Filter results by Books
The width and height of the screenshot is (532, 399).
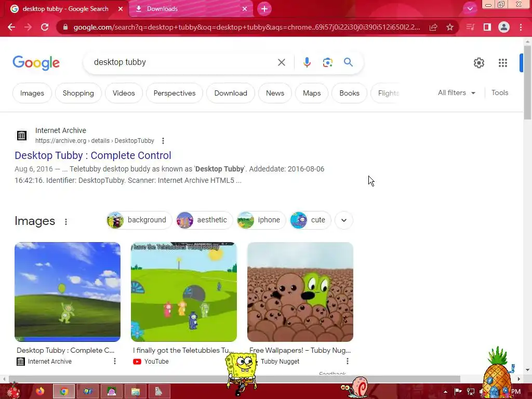click(x=350, y=93)
